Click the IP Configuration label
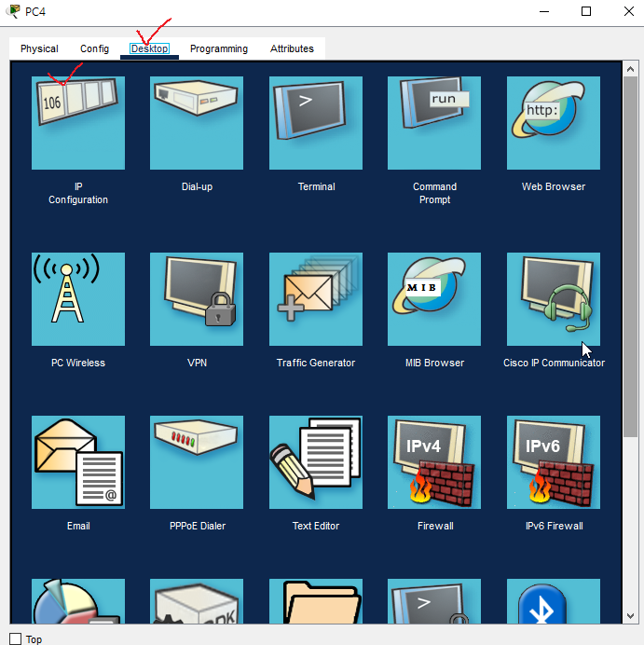Image resolution: width=644 pixels, height=645 pixels. coord(78,193)
